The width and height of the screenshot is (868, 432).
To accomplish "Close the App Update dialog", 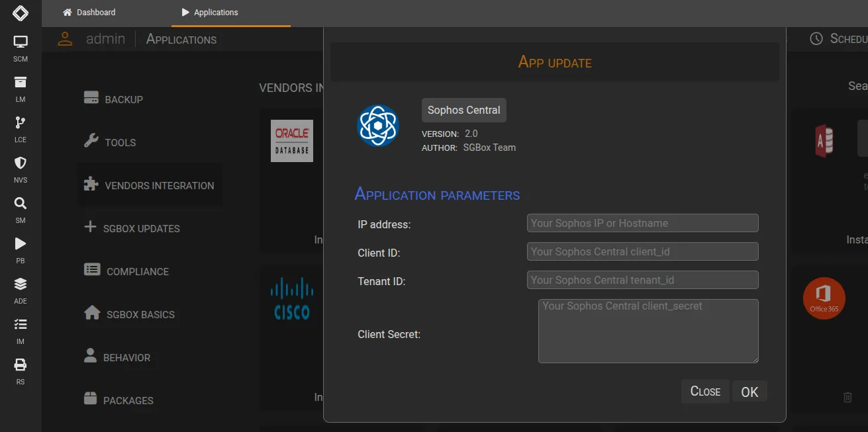I will point(704,391).
